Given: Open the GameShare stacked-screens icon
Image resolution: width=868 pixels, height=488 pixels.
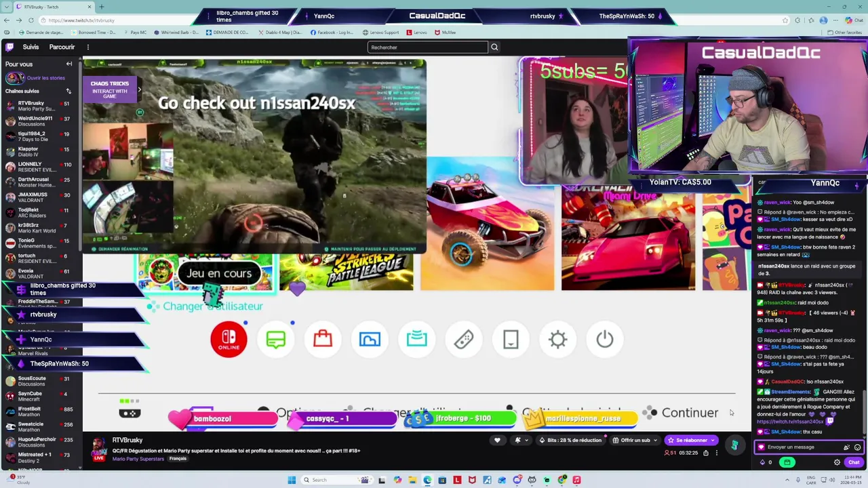Looking at the screenshot, I should (x=416, y=339).
